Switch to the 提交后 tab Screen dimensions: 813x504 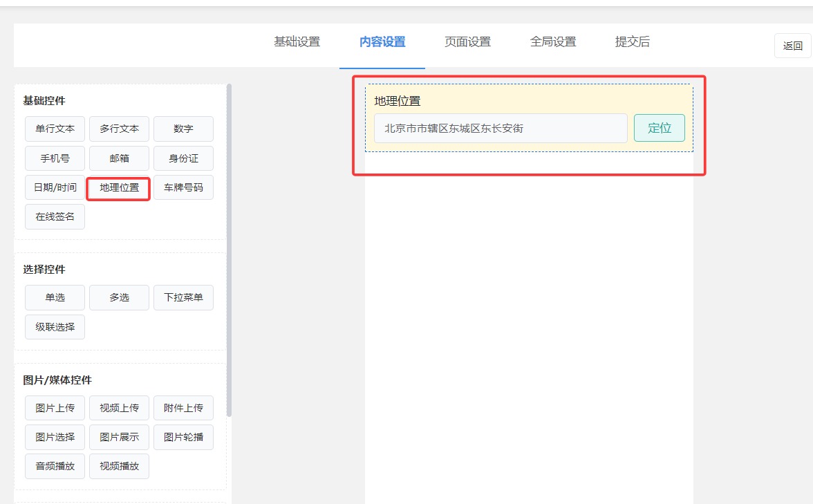click(x=632, y=41)
